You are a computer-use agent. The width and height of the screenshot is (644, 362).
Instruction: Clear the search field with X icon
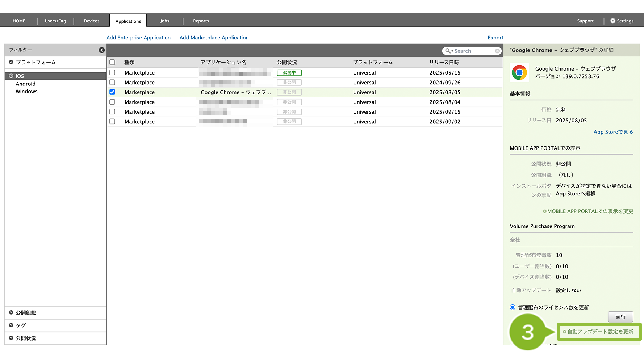[x=497, y=51]
